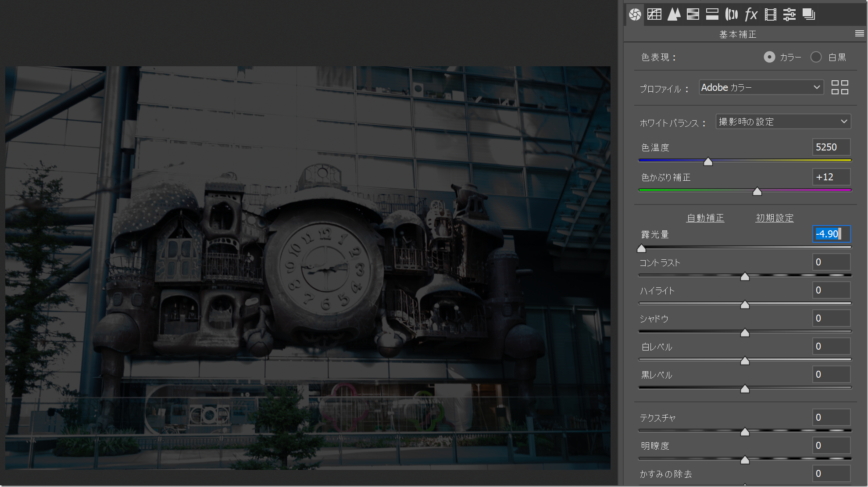Click the コントラスト value field

pos(831,262)
